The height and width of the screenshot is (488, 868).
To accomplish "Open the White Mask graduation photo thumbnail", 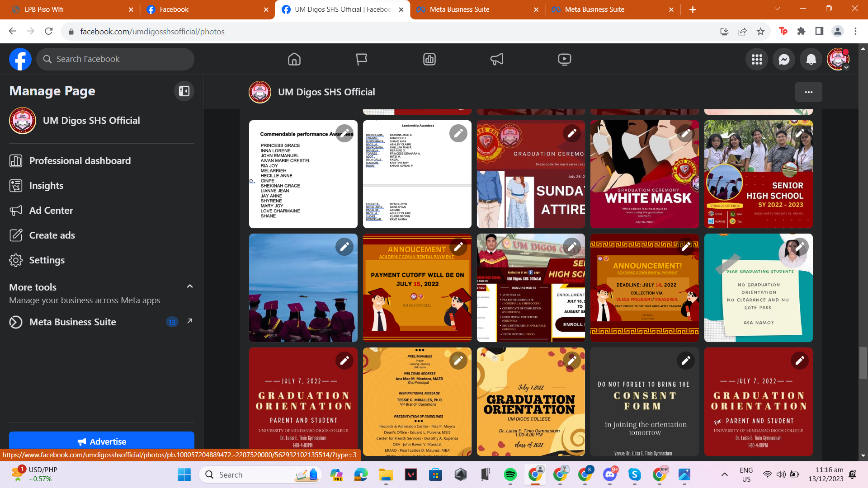I will (x=645, y=174).
